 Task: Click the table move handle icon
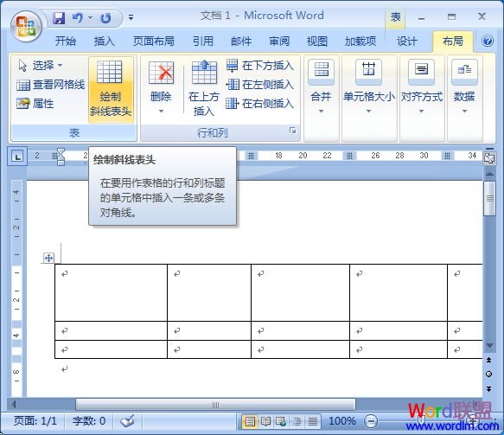(x=49, y=258)
